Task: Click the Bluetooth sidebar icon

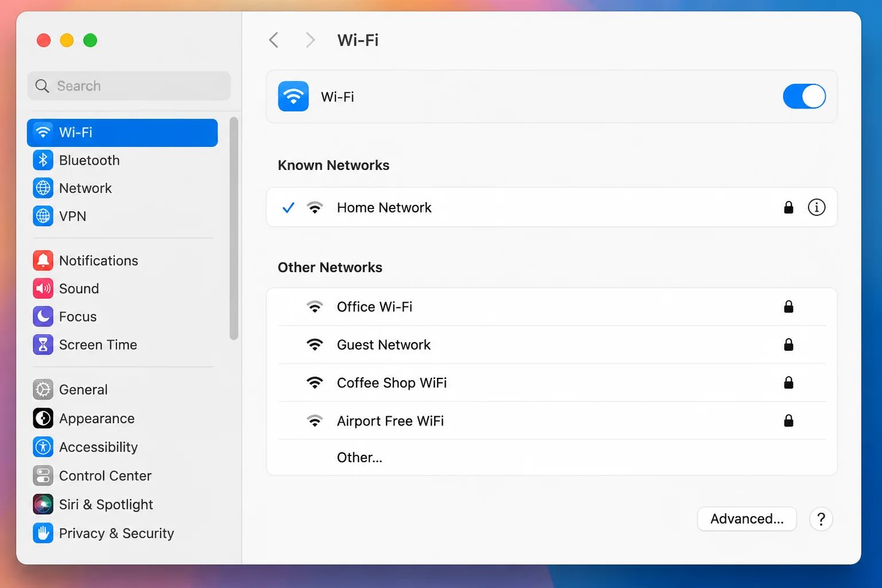Action: (43, 160)
